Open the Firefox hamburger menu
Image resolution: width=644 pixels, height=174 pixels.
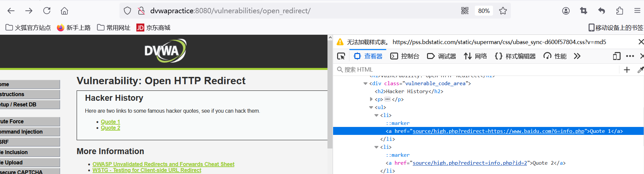(x=637, y=11)
